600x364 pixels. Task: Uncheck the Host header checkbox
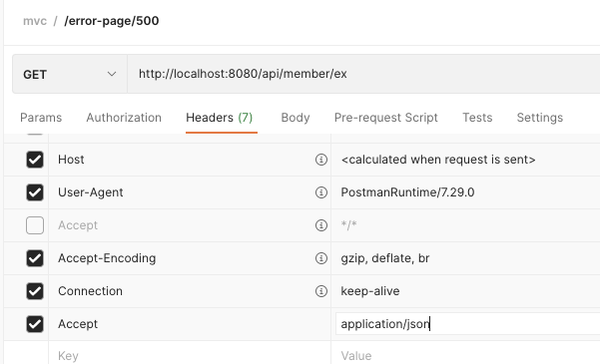(x=35, y=160)
